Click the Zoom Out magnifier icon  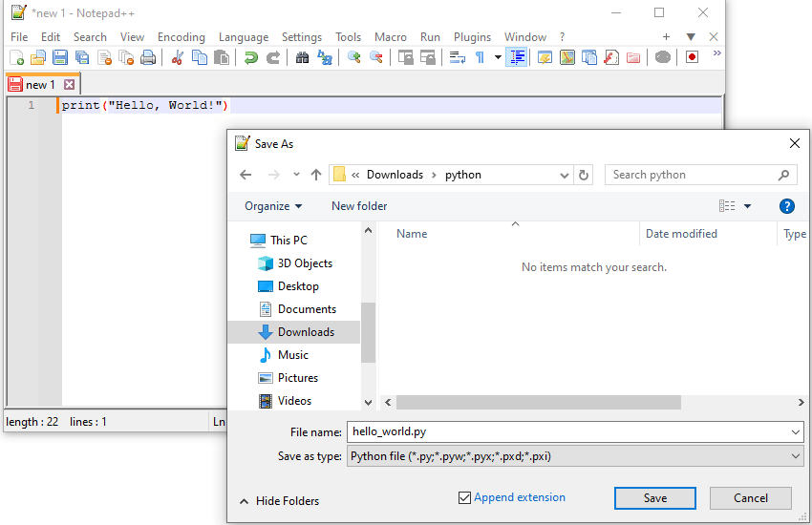click(x=376, y=57)
